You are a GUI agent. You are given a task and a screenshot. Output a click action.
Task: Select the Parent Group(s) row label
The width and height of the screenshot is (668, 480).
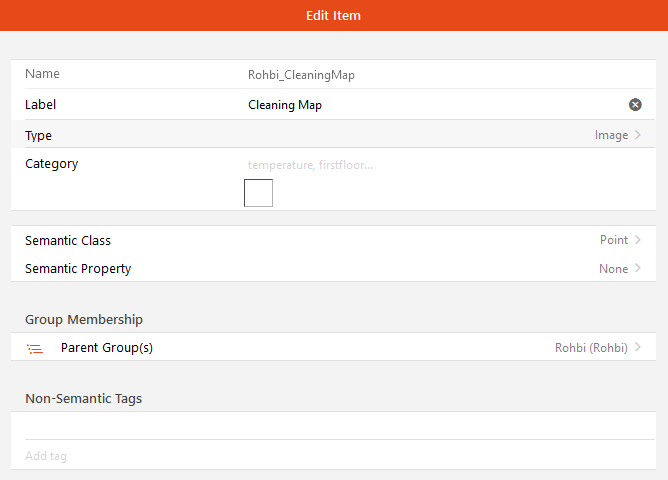click(107, 348)
